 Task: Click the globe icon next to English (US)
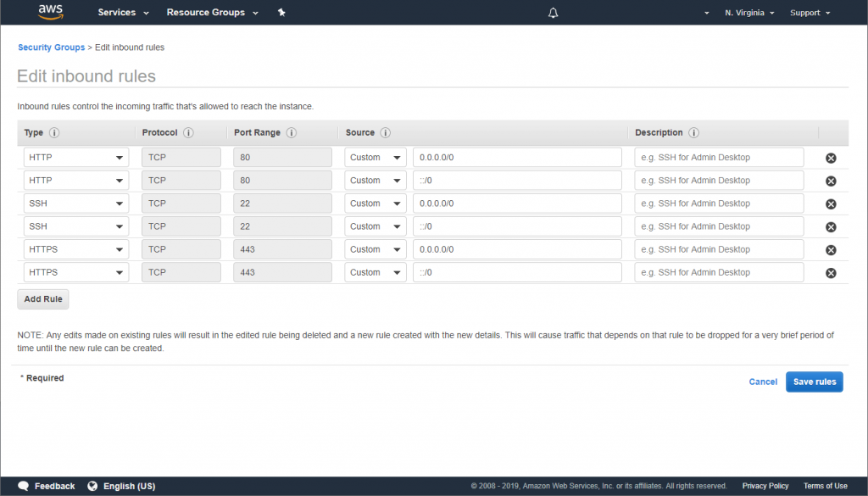92,485
